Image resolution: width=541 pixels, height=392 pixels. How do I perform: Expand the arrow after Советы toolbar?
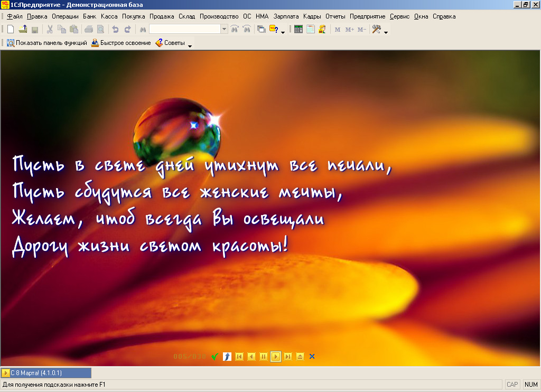tap(190, 46)
